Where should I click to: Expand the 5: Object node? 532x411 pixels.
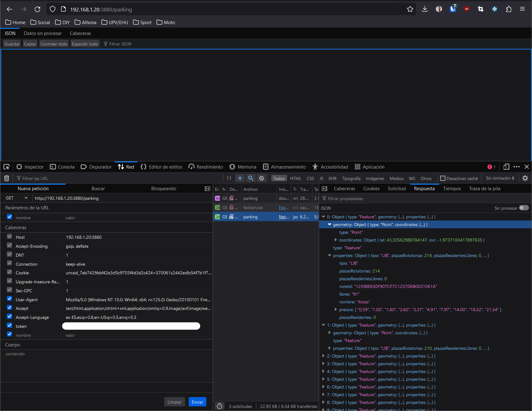click(324, 379)
